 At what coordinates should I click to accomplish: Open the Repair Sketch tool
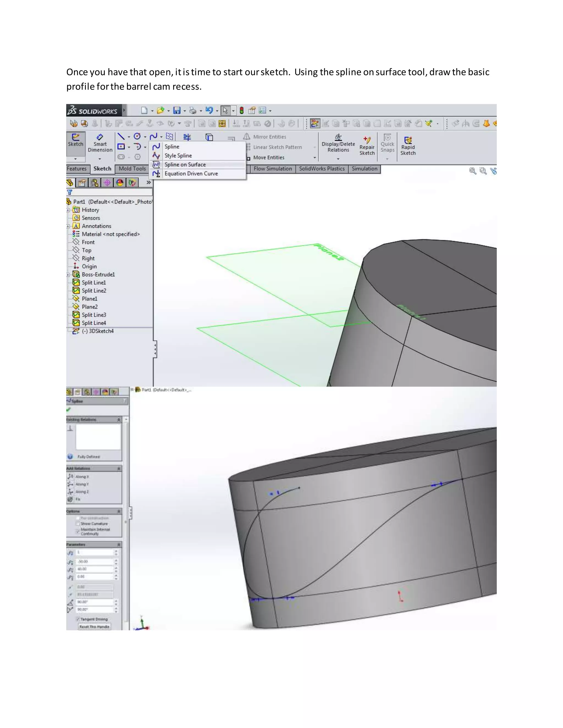click(x=367, y=145)
